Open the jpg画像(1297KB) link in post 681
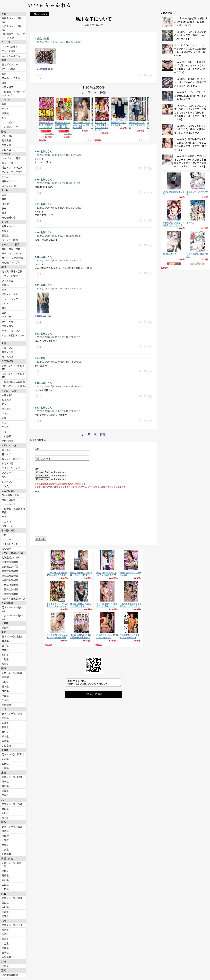 point(43,316)
